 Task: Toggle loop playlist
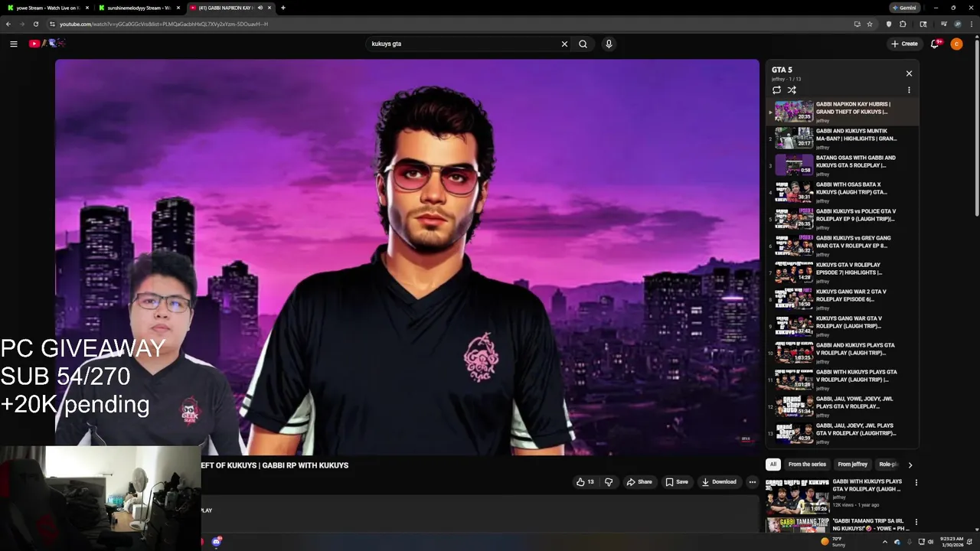(x=776, y=90)
